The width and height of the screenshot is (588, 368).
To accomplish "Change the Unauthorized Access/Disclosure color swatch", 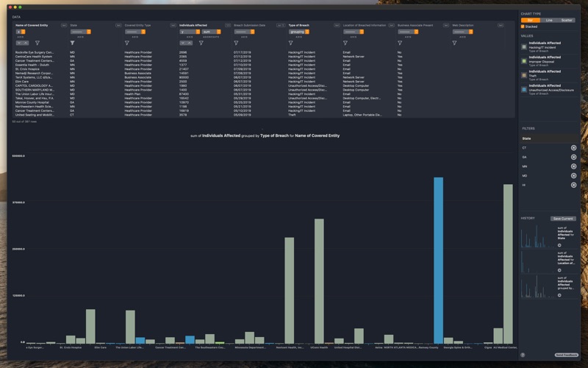I will (524, 89).
